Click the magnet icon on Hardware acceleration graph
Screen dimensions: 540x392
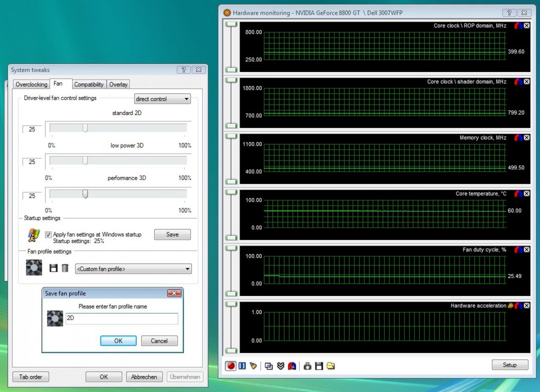click(x=518, y=306)
